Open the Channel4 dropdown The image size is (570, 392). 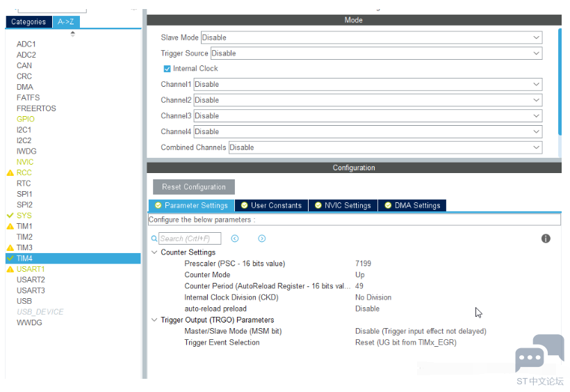[x=368, y=131]
